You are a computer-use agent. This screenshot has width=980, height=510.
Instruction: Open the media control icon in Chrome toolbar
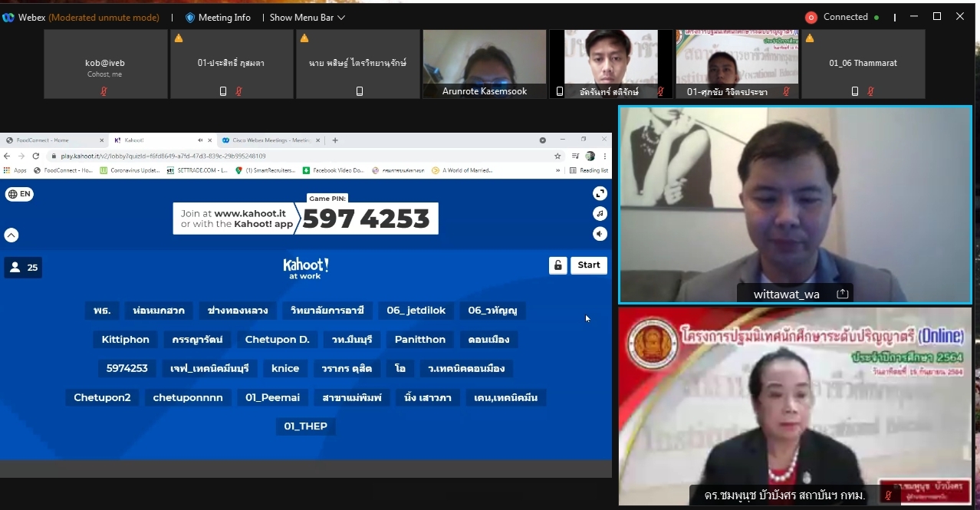coord(576,156)
